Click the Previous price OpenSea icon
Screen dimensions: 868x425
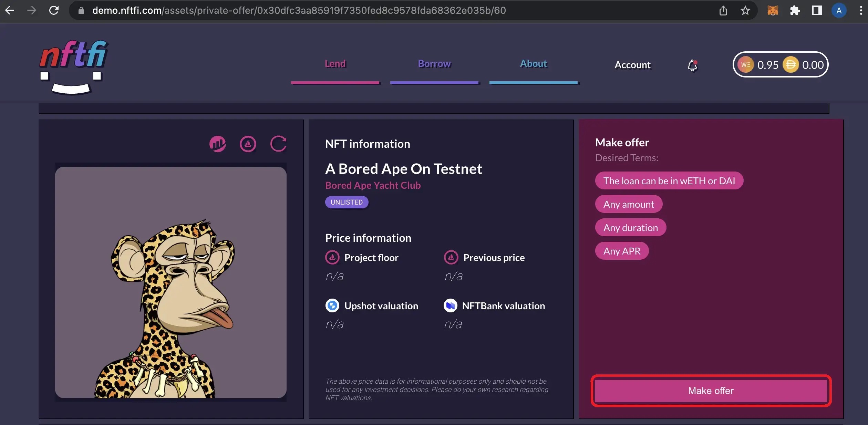pos(451,257)
